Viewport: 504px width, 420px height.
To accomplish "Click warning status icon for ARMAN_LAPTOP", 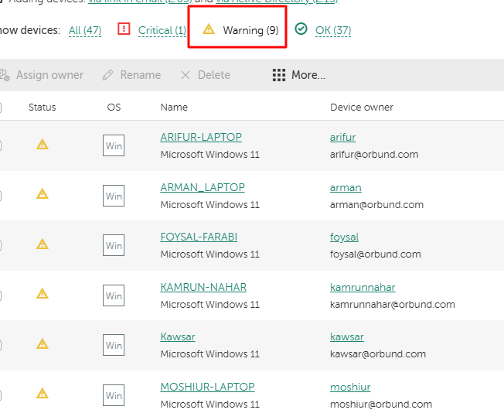I will [43, 194].
